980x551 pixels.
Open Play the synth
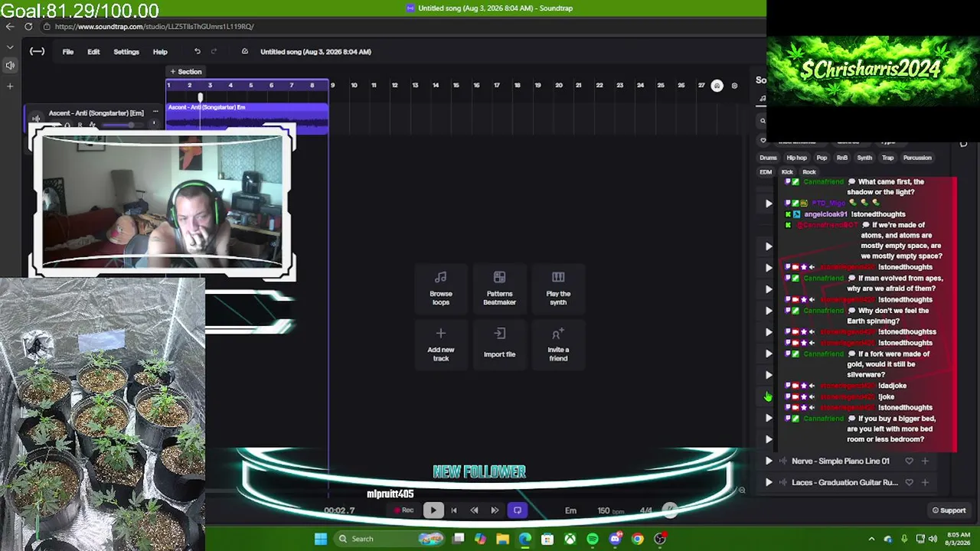[x=558, y=289]
